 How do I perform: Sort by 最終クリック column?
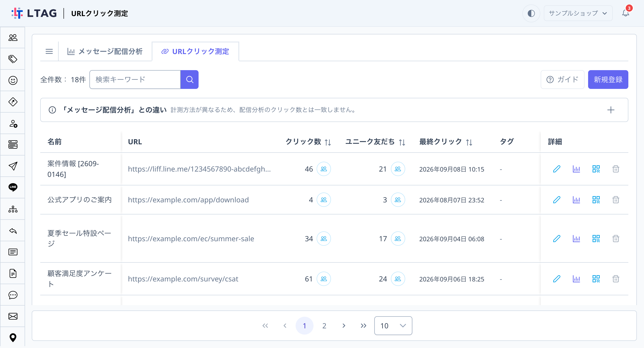click(x=469, y=142)
